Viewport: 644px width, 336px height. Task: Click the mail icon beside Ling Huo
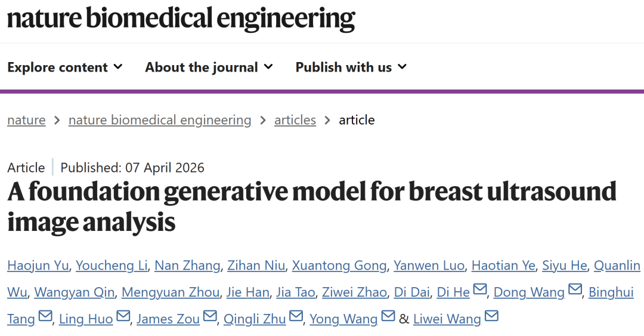[123, 317]
